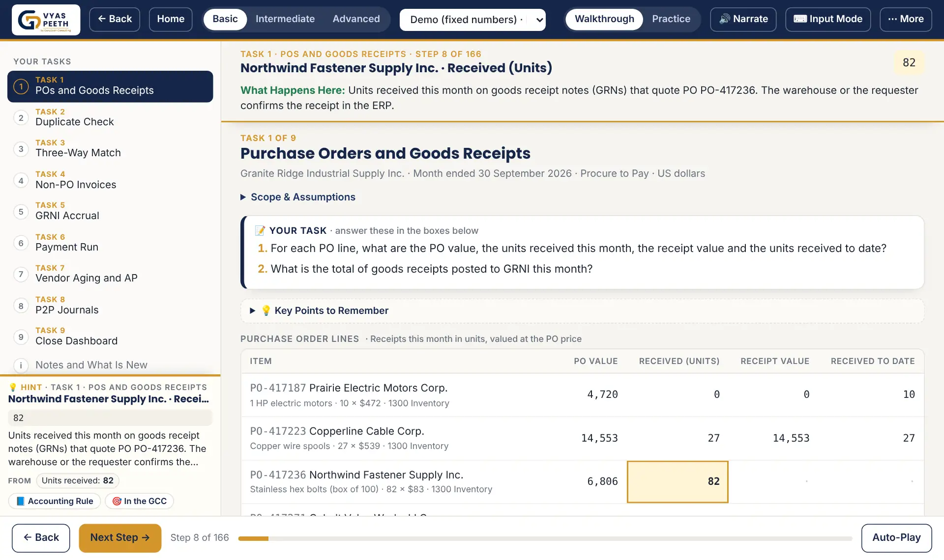Click the Task 3 numbered circle icon

point(21,149)
